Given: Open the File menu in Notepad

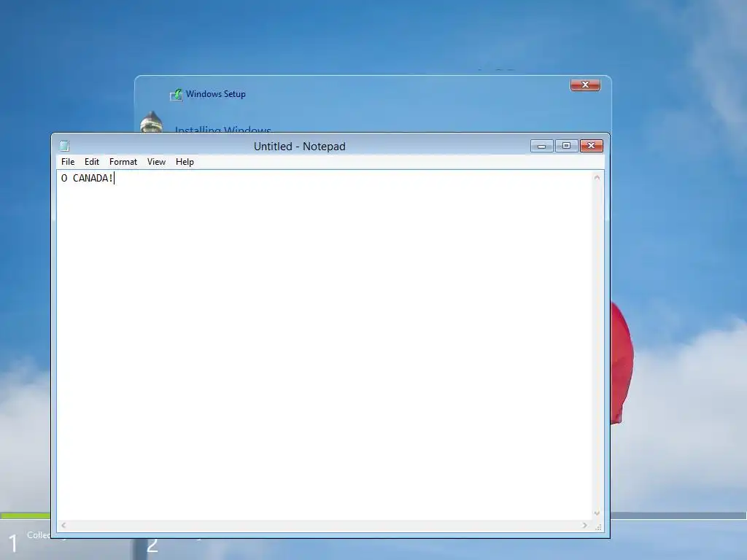Looking at the screenshot, I should [x=68, y=162].
